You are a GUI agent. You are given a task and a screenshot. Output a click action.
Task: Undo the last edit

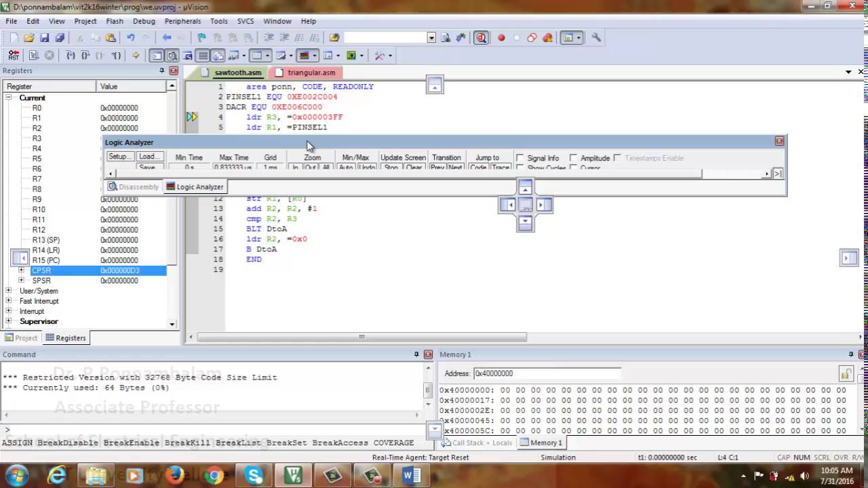[131, 38]
